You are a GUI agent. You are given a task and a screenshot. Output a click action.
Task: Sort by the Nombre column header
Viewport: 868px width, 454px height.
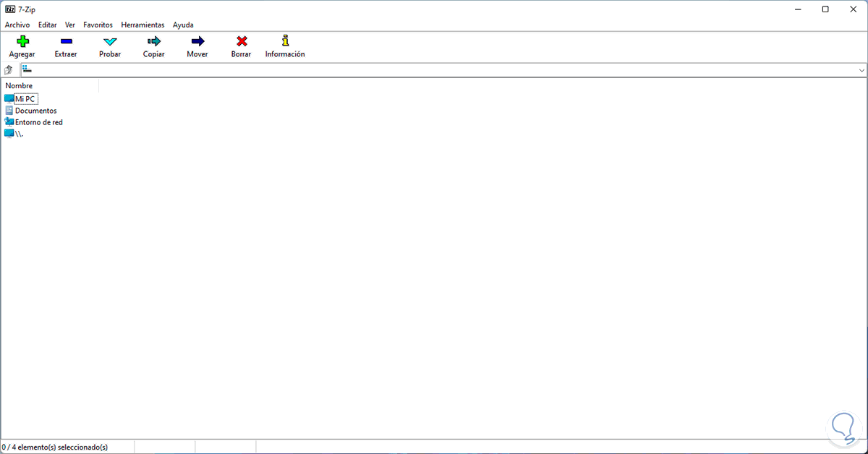tap(50, 85)
